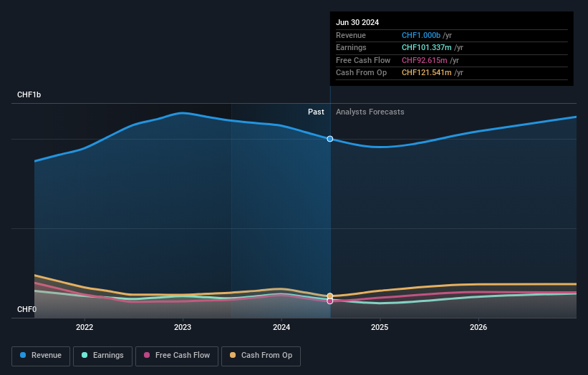Click the blue Revenue data point marker
588x375 pixels.
[330, 139]
